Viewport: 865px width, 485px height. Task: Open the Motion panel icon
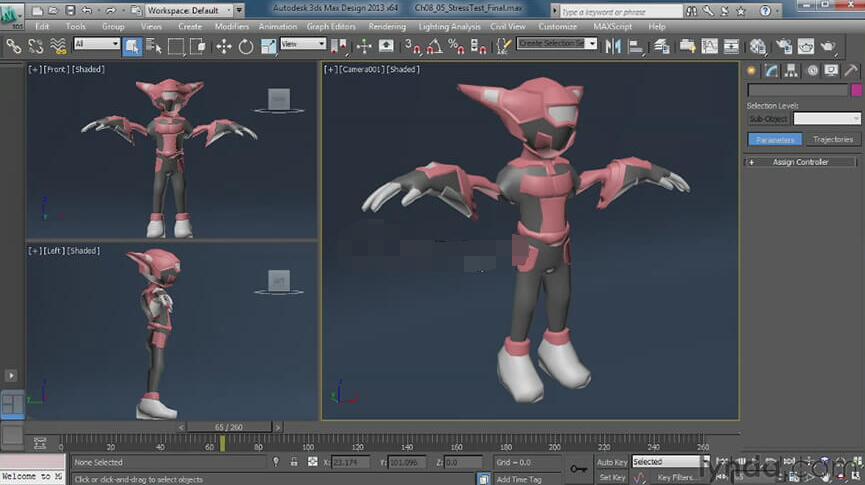click(x=812, y=71)
